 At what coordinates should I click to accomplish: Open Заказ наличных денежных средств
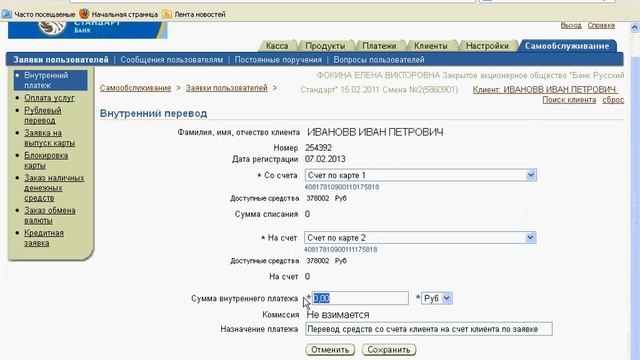click(x=54, y=188)
